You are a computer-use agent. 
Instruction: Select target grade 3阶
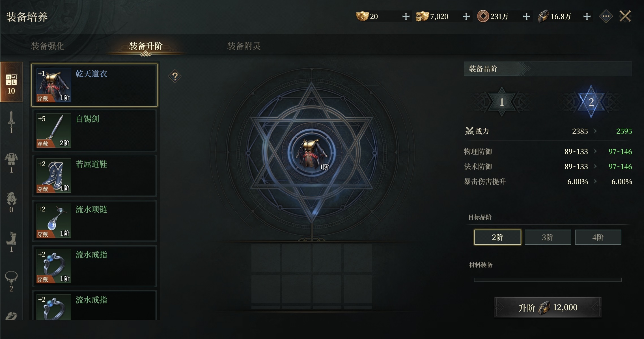548,237
